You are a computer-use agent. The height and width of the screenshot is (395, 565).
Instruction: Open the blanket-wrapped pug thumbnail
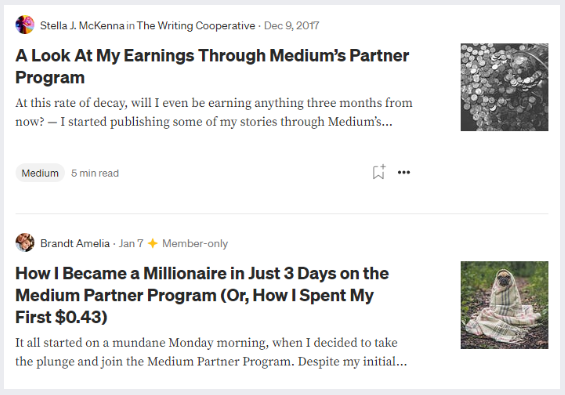pyautogui.click(x=504, y=305)
